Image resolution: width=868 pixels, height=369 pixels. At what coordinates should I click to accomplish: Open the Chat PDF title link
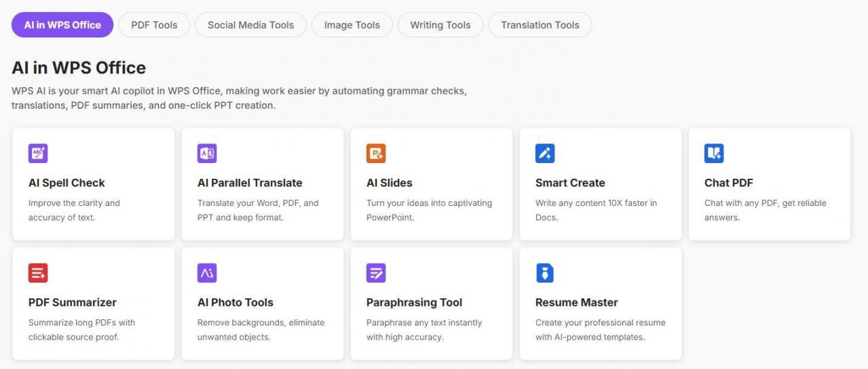[728, 183]
